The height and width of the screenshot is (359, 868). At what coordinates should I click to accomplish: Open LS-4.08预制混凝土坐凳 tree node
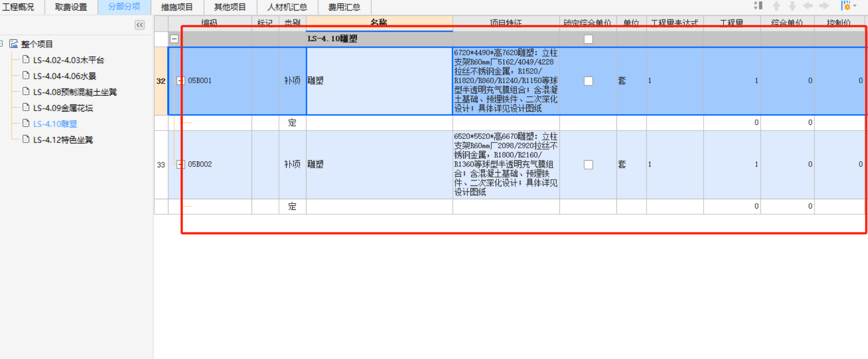[x=75, y=92]
